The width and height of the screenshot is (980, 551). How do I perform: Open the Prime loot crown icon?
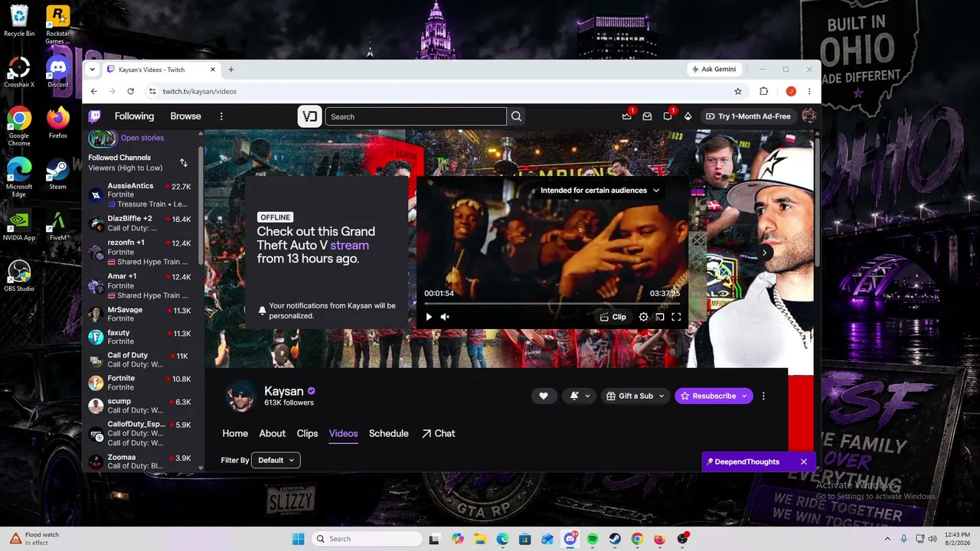tap(627, 116)
